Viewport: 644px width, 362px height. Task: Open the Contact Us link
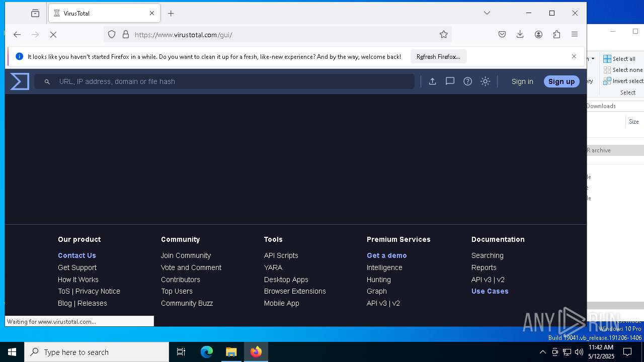coord(77,255)
